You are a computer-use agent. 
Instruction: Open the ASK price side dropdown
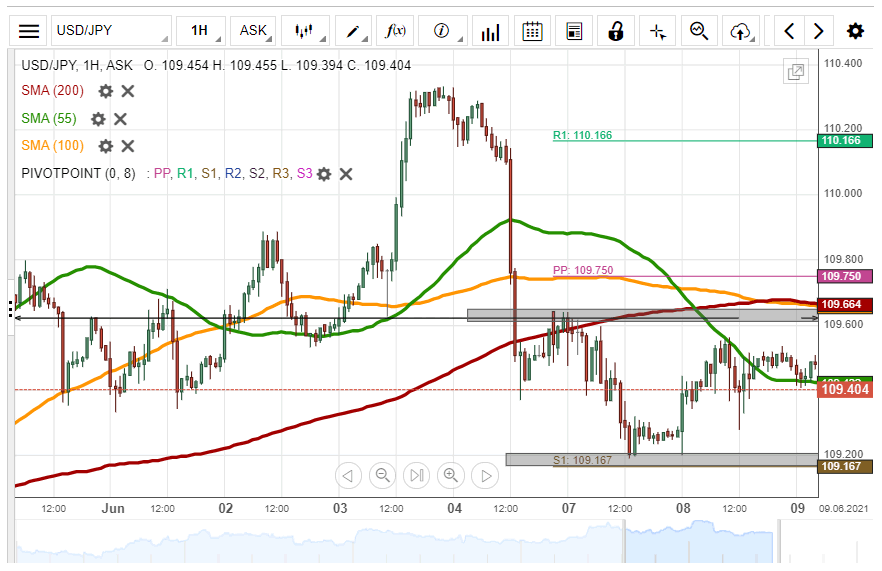253,31
